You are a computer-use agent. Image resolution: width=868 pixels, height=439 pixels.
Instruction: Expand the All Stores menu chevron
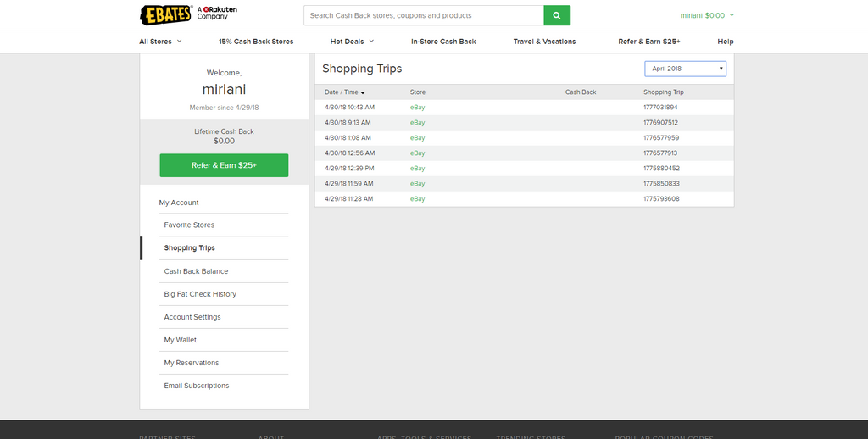[180, 41]
